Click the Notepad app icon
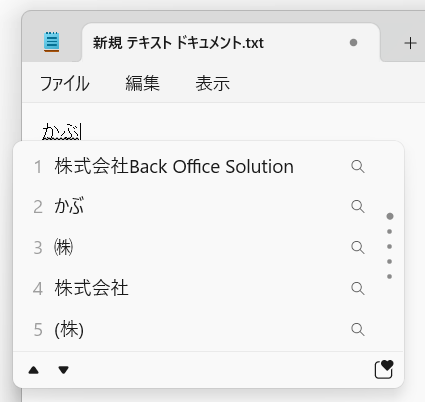Viewport: 425px width, 402px height. point(51,42)
